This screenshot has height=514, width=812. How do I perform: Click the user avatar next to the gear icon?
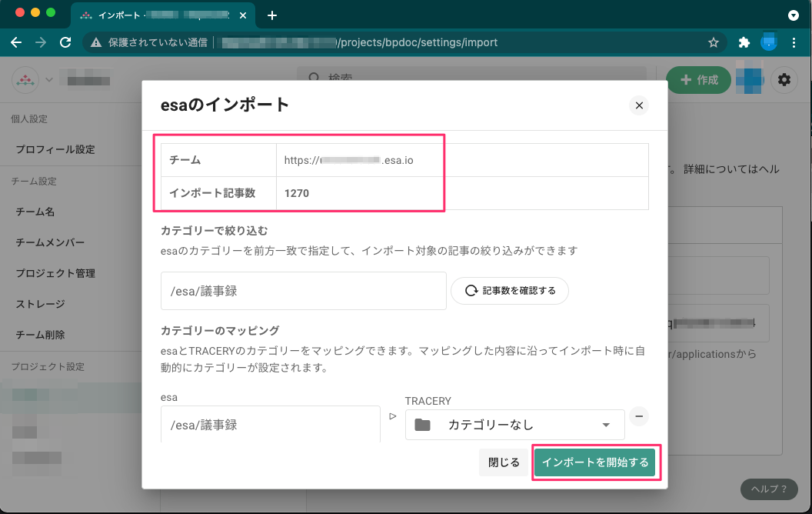(x=749, y=79)
